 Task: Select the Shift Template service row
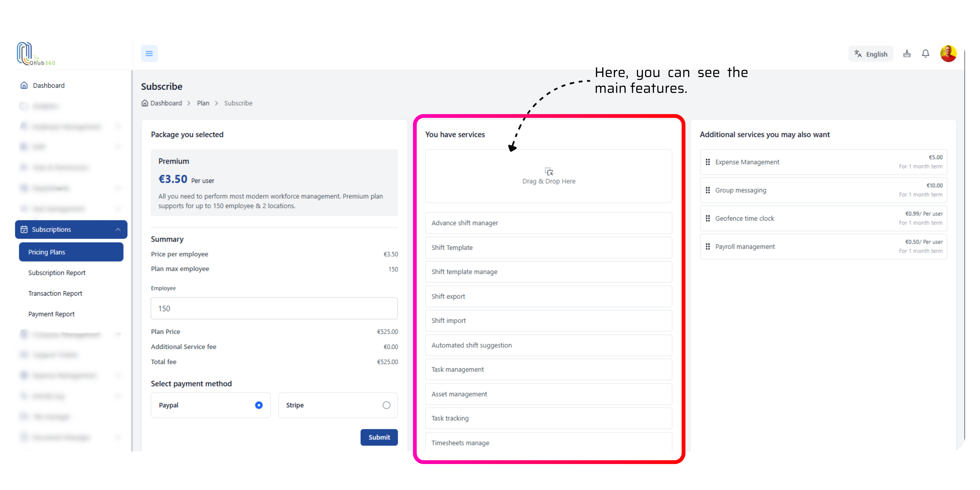tap(549, 248)
